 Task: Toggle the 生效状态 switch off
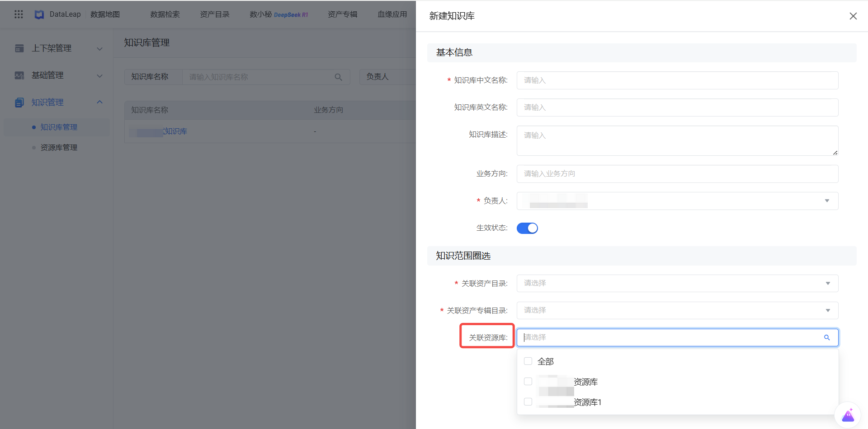(x=527, y=228)
